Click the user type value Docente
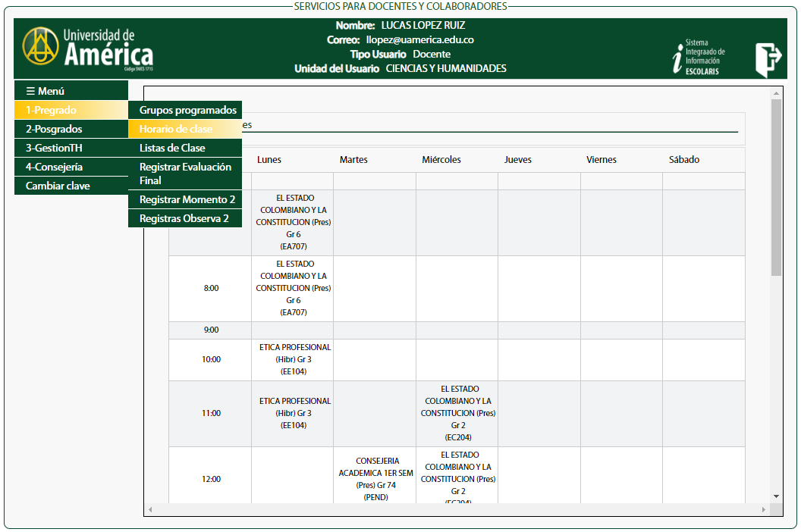This screenshot has width=801, height=532. point(432,54)
